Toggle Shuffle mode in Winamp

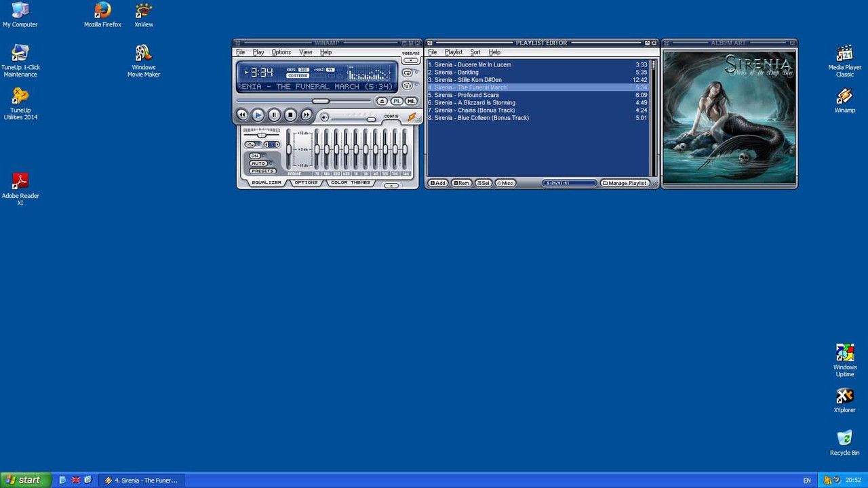pos(408,85)
